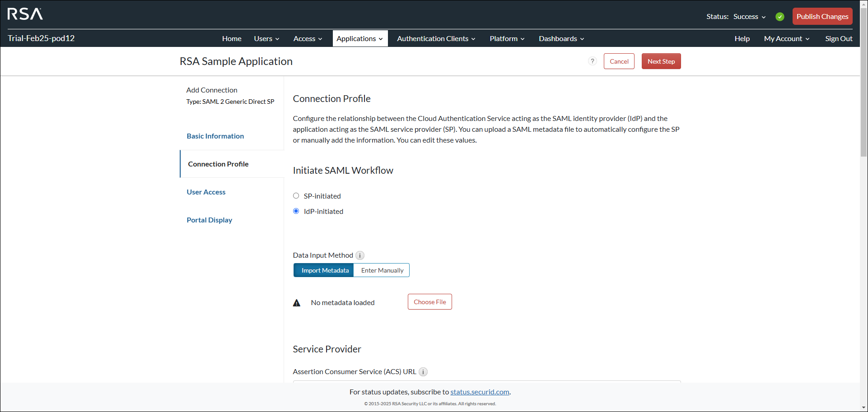Image resolution: width=868 pixels, height=412 pixels.
Task: Open the status.securid.com link
Action: pos(479,392)
